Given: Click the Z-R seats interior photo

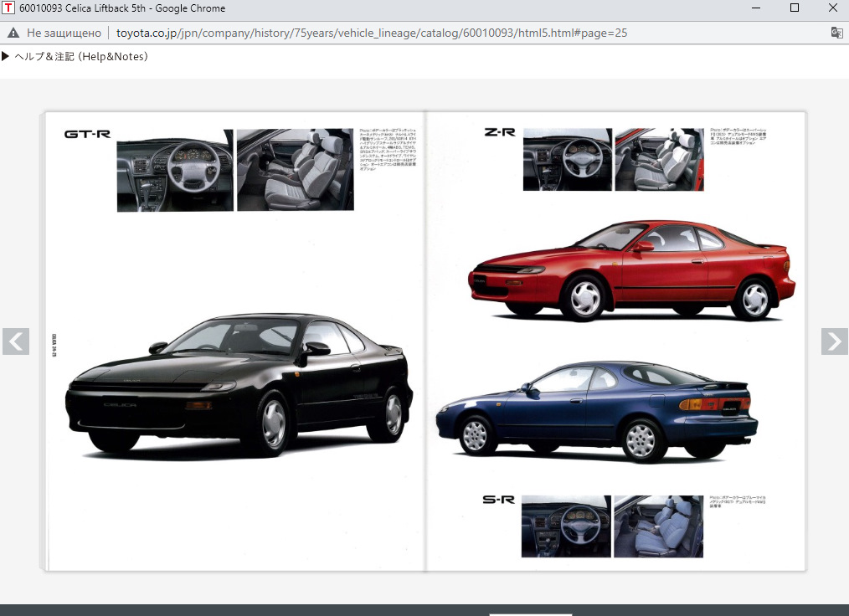Looking at the screenshot, I should [x=660, y=160].
